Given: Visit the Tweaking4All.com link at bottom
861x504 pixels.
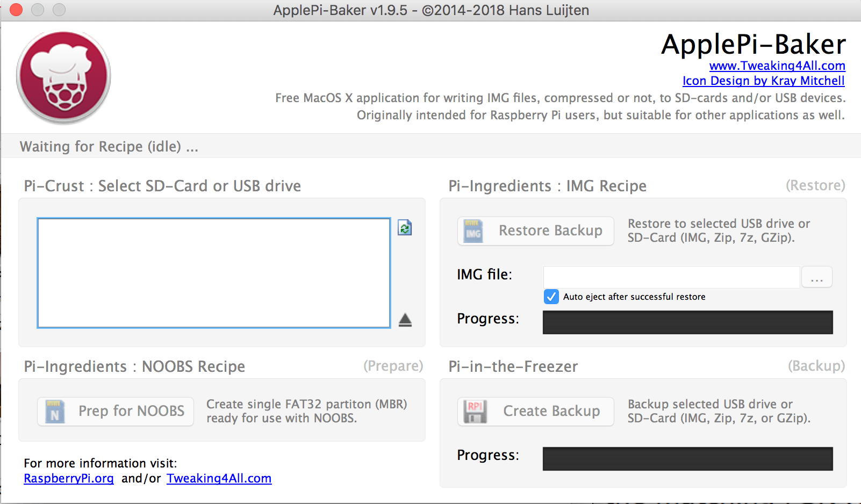Looking at the screenshot, I should pyautogui.click(x=219, y=479).
